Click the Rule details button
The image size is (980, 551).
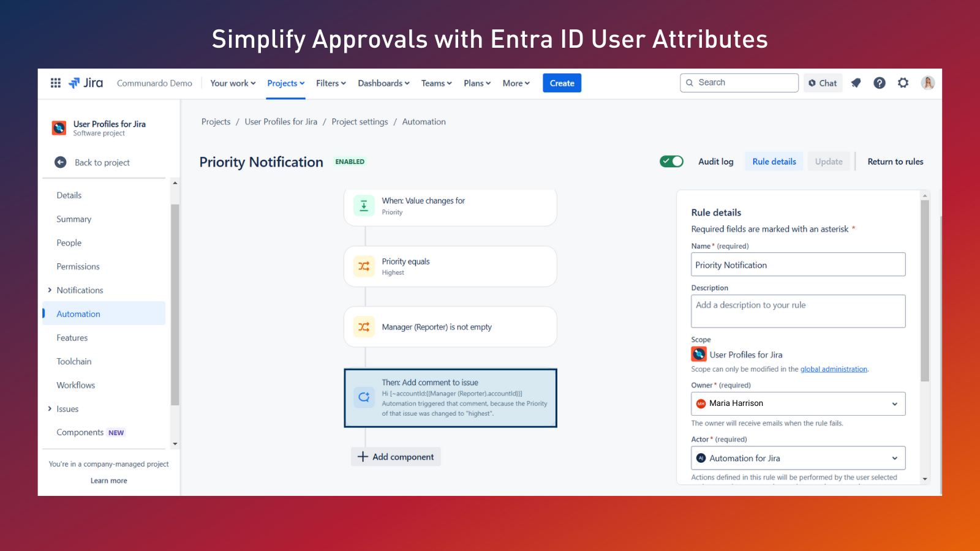(x=774, y=162)
